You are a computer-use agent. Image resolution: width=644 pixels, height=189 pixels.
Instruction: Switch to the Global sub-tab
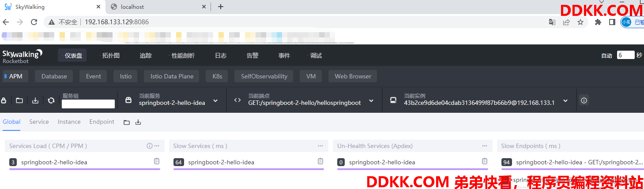(11, 122)
